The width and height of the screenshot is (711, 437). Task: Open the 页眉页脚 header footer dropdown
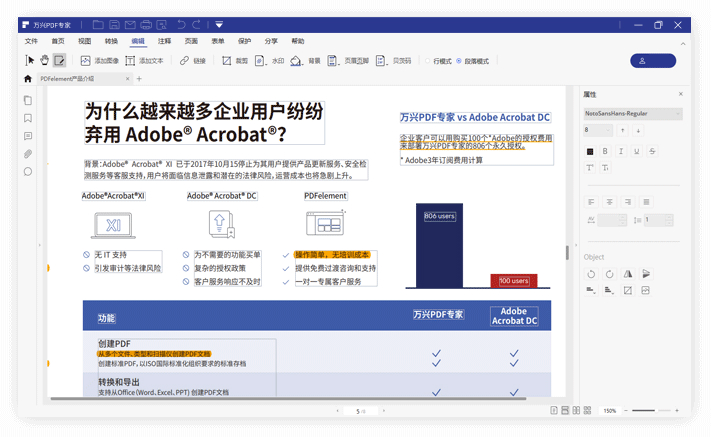pos(348,61)
